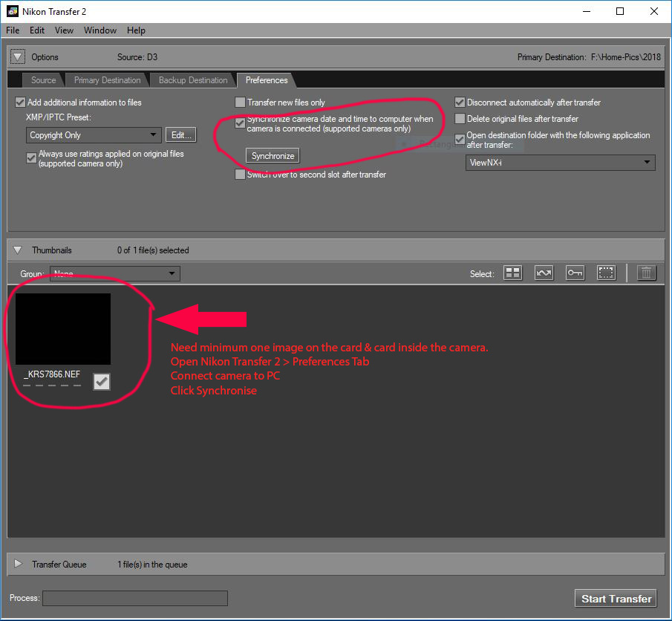672x621 pixels.
Task: Click the "1 file(s) in the queue" text
Action: pos(152,565)
